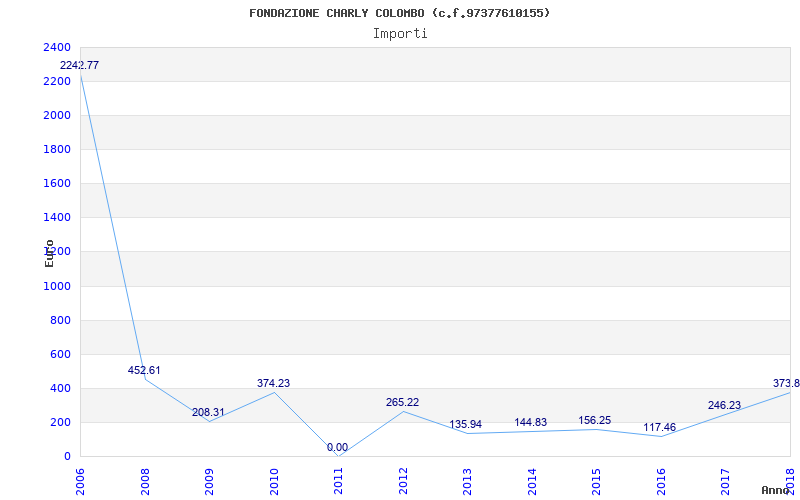Select the 2010 x-axis year label
Viewport: 800px width, 500px height.
[x=274, y=481]
